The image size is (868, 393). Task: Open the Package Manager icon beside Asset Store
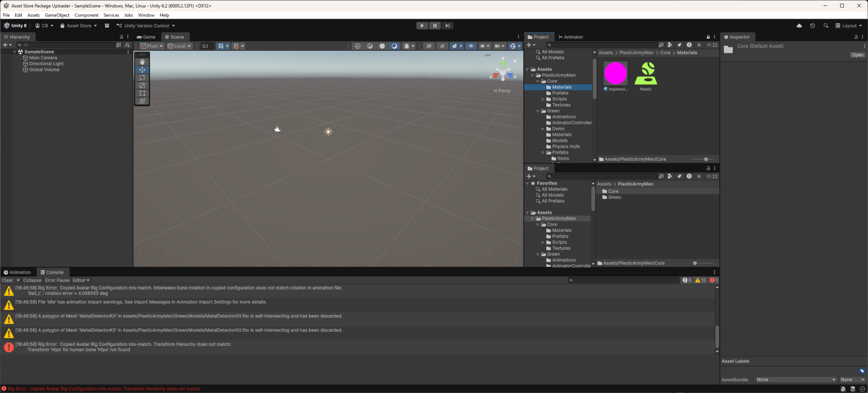107,26
